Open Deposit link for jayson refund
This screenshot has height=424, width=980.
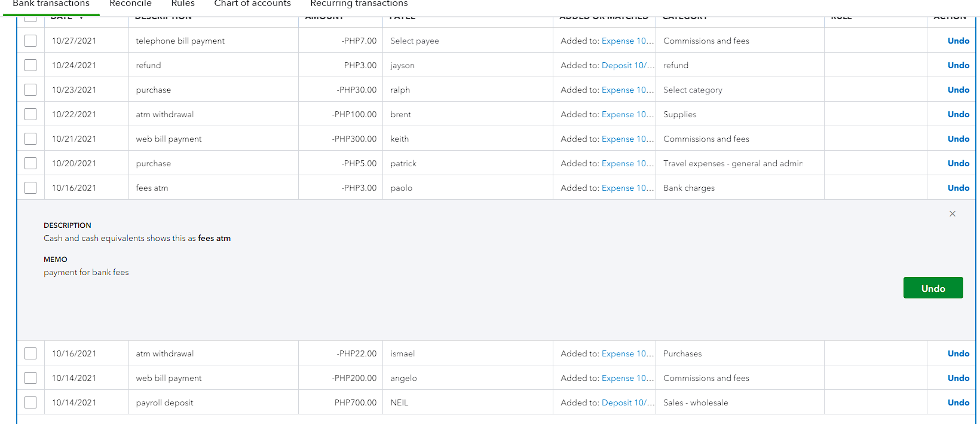(627, 65)
